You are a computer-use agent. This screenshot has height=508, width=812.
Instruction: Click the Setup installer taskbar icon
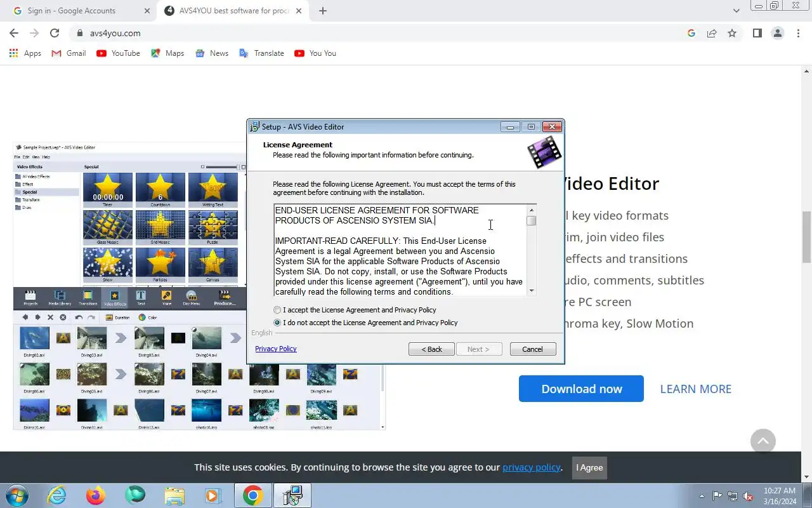[292, 495]
